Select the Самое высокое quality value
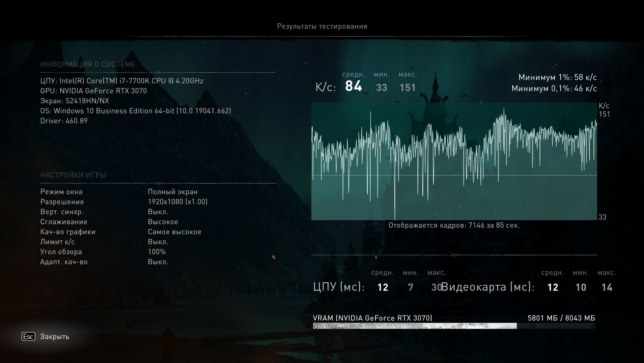Screen dimensions: 644x363 click(x=175, y=232)
